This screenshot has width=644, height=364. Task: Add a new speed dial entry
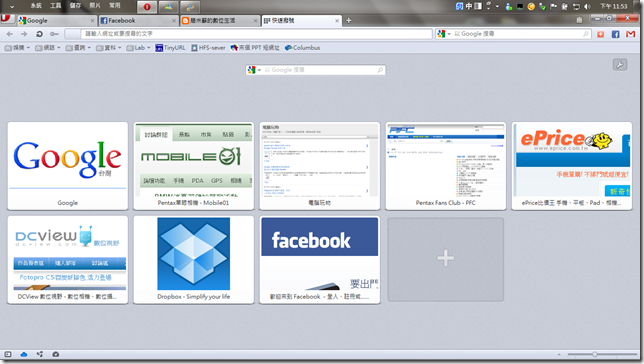446,259
